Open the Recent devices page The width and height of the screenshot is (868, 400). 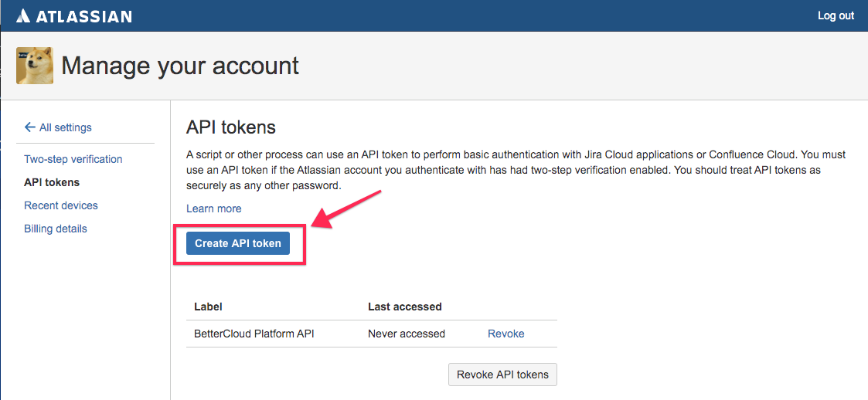[x=60, y=205]
